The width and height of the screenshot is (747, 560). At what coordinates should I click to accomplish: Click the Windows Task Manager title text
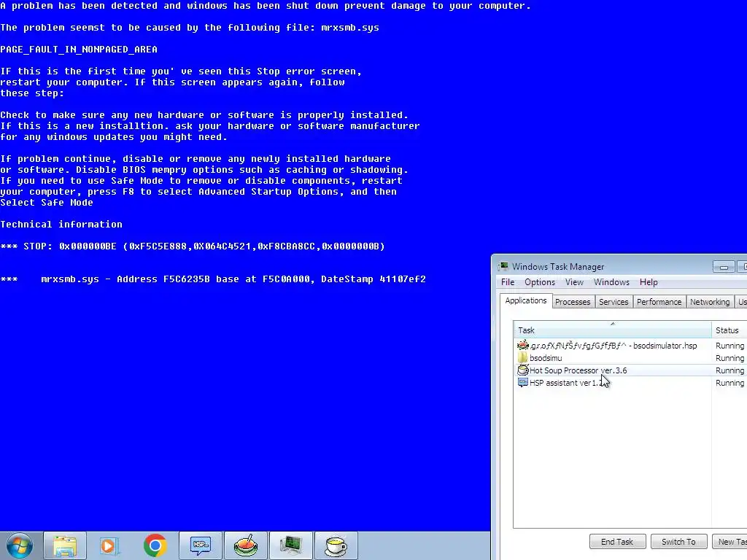pyautogui.click(x=558, y=267)
